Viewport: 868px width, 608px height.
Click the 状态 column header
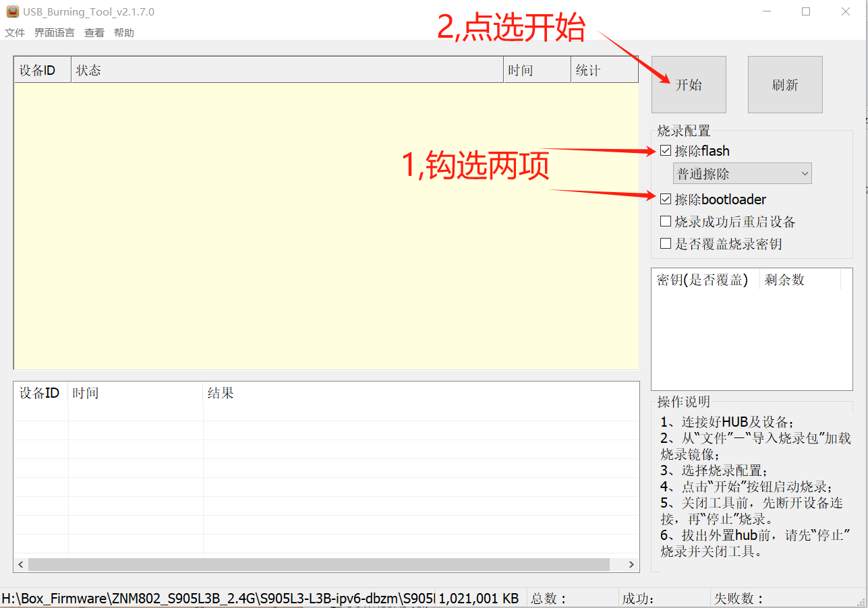(x=287, y=70)
